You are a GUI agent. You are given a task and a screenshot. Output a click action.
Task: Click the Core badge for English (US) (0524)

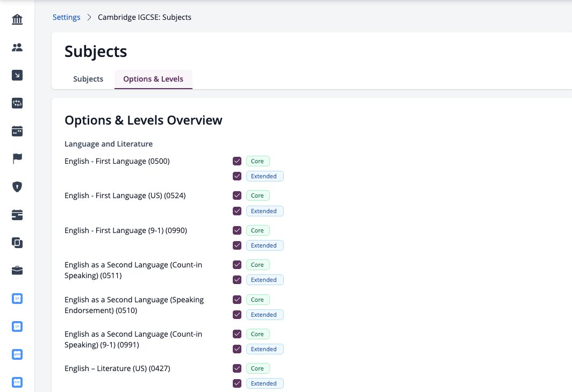(258, 195)
